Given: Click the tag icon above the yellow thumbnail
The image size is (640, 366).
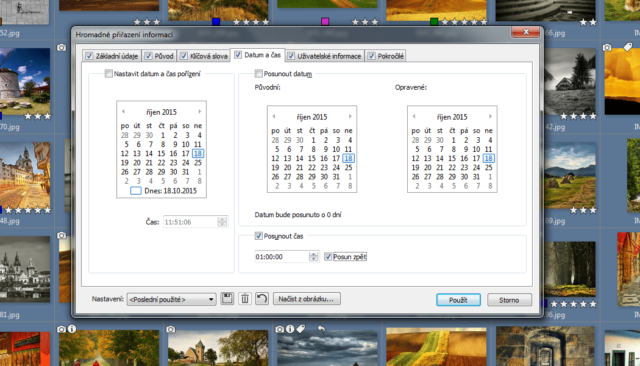Looking at the screenshot, I should click(628, 47).
